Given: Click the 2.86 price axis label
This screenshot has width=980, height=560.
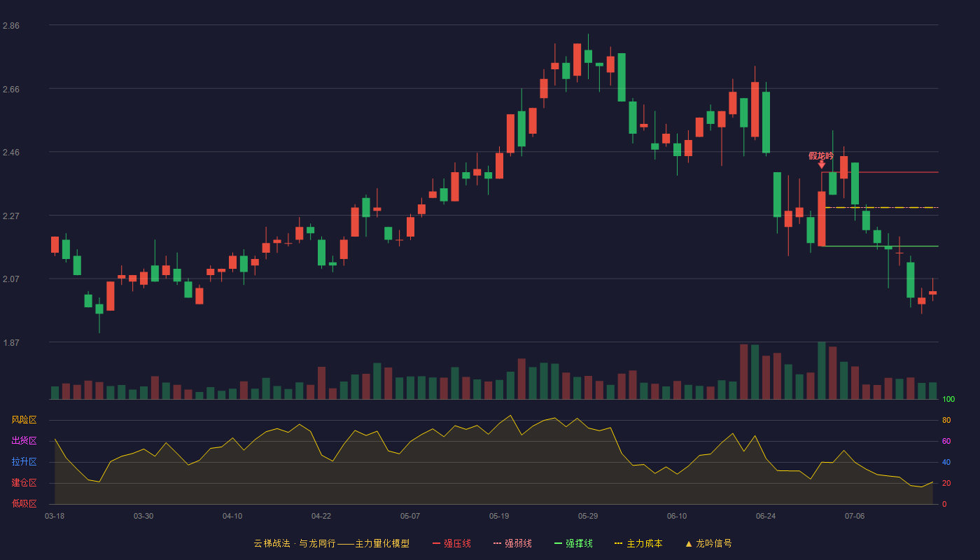Looking at the screenshot, I should [x=11, y=26].
